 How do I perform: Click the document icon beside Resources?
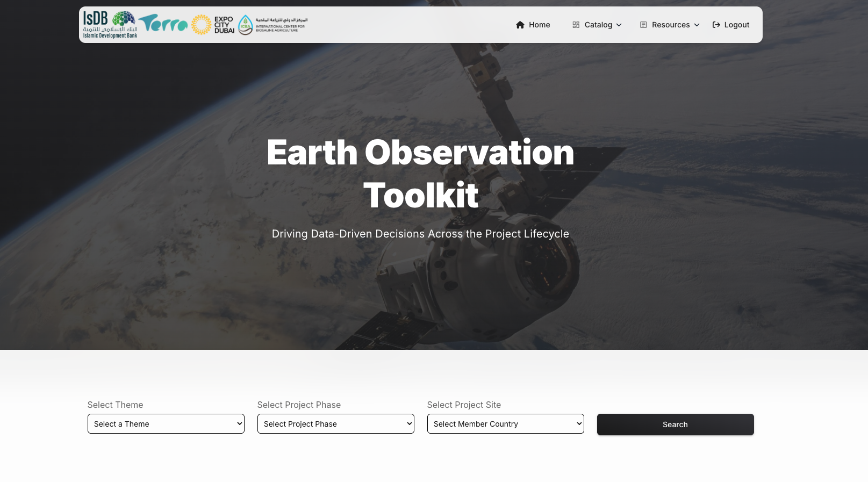point(643,25)
